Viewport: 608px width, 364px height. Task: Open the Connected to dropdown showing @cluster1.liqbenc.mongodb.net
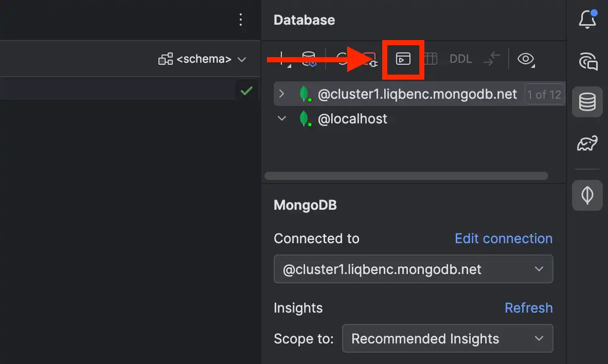[x=414, y=269]
